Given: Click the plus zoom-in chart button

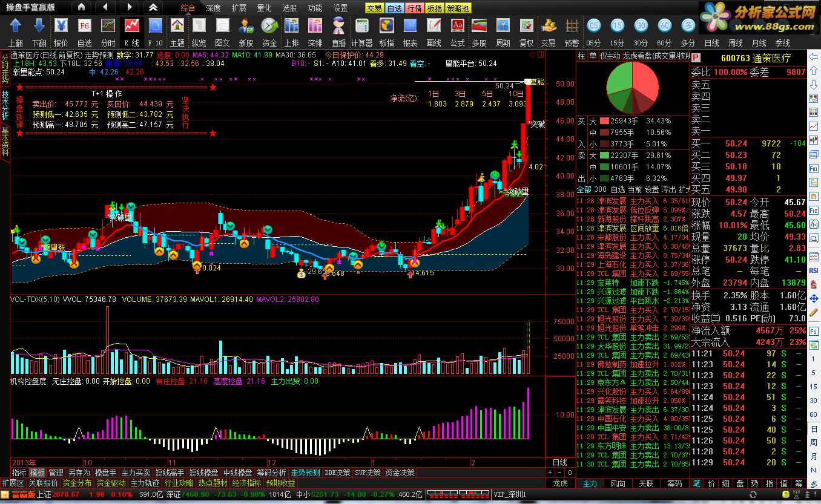Looking at the screenshot, I should tap(550, 472).
